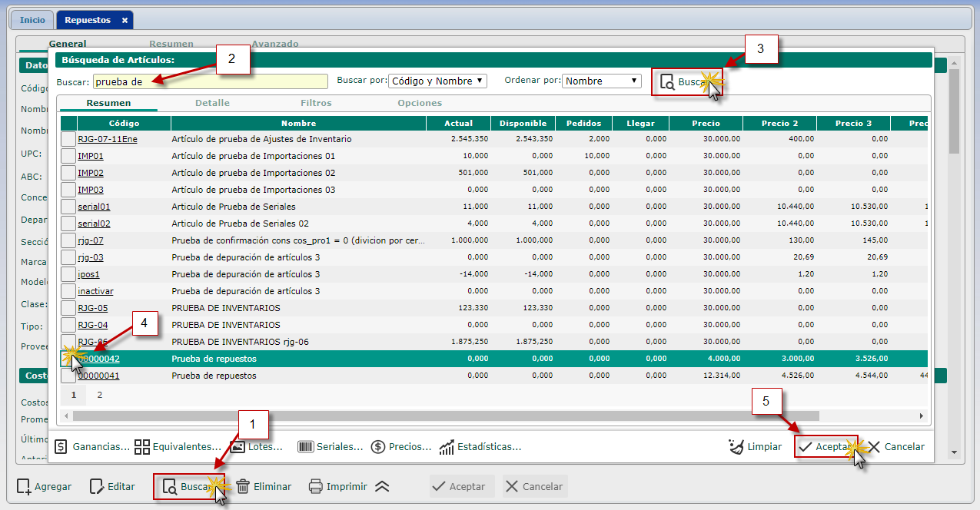This screenshot has width=980, height=510.
Task: Click the Limpiar broom icon
Action: coord(736,446)
